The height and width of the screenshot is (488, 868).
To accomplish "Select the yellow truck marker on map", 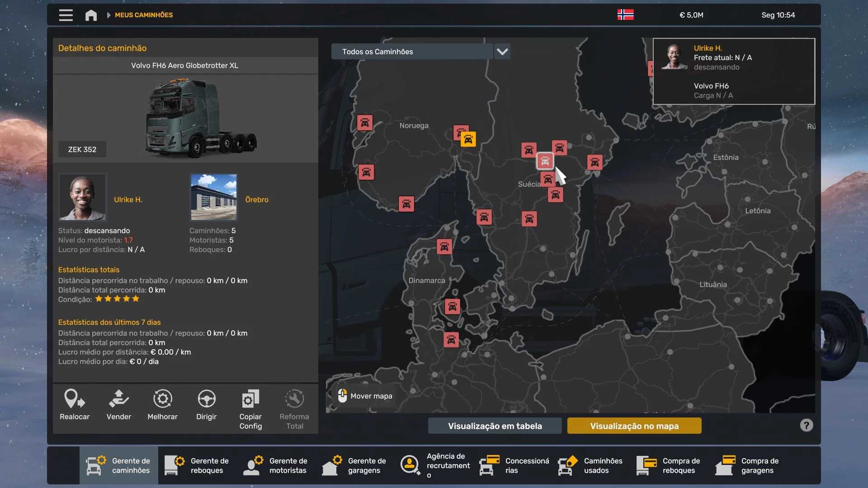I will point(468,140).
